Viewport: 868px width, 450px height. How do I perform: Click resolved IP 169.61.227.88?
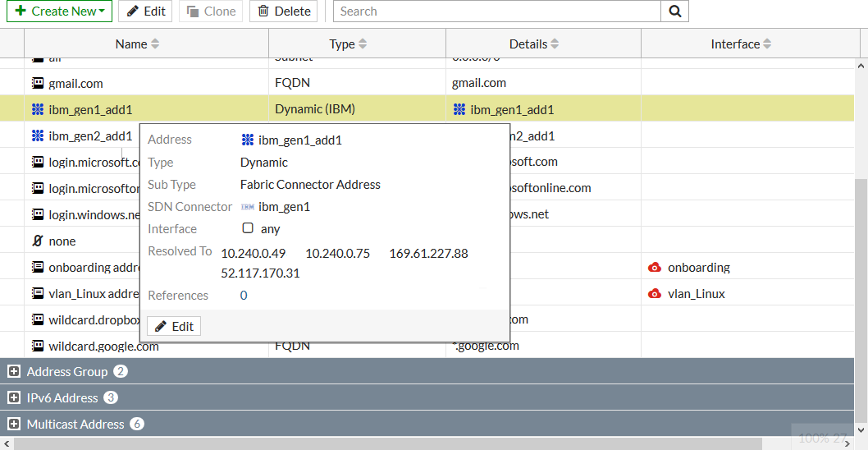(x=428, y=253)
